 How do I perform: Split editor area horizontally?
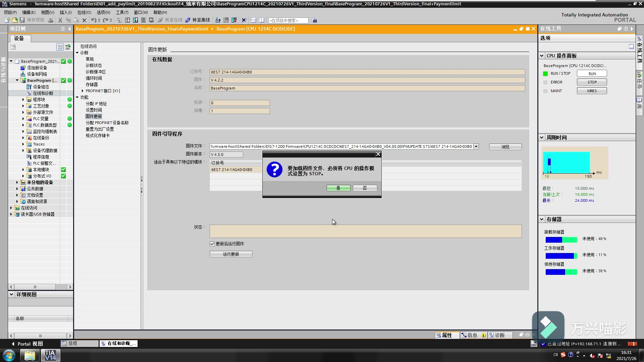(253, 20)
